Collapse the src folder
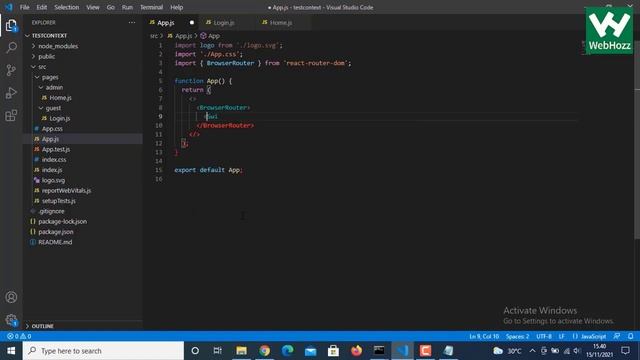 33,67
